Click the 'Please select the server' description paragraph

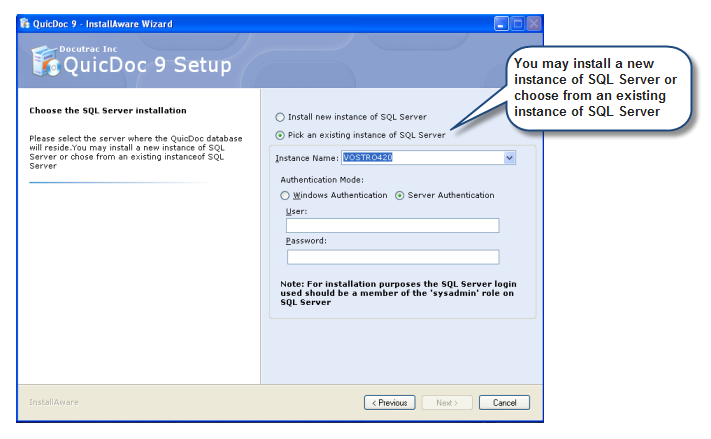click(136, 152)
